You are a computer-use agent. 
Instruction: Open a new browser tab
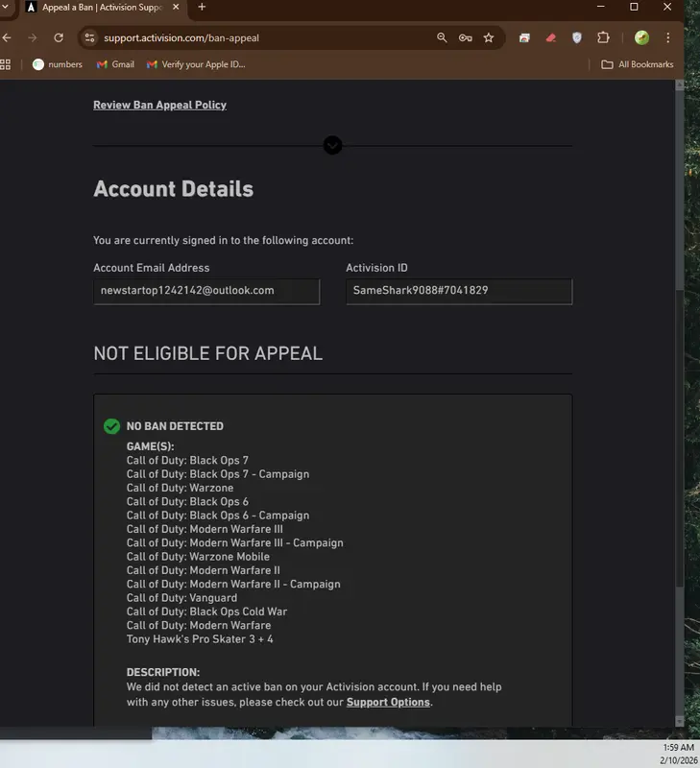click(x=202, y=7)
